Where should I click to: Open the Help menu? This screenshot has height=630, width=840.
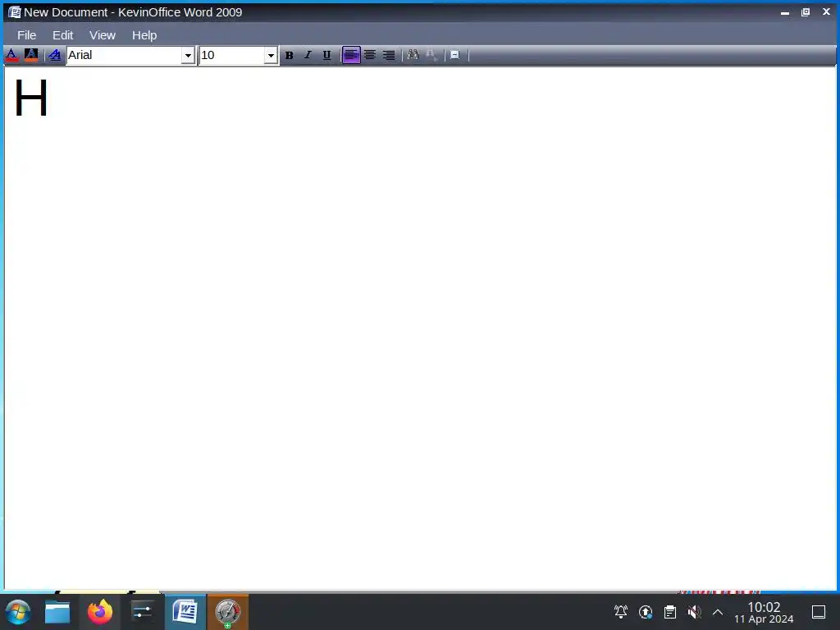[x=144, y=35]
